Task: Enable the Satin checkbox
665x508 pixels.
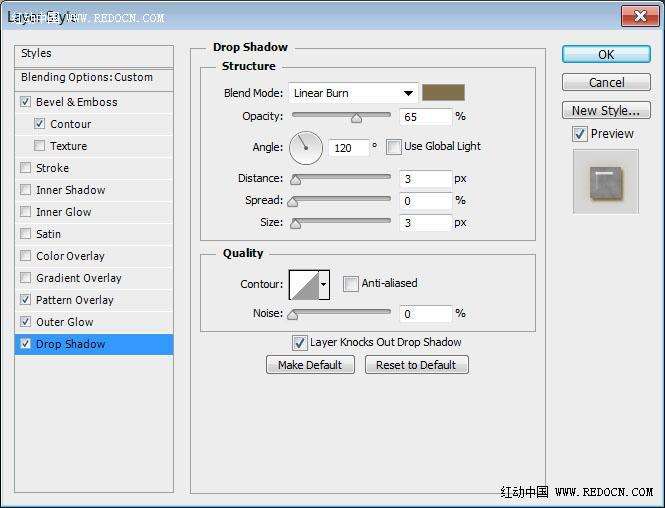Action: pos(25,234)
